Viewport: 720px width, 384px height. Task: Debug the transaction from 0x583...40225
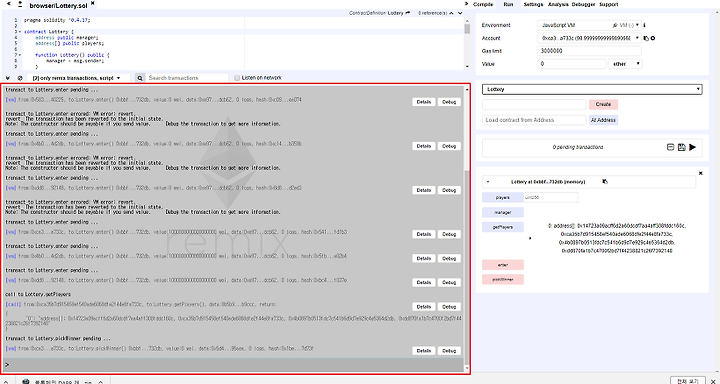pyautogui.click(x=449, y=102)
